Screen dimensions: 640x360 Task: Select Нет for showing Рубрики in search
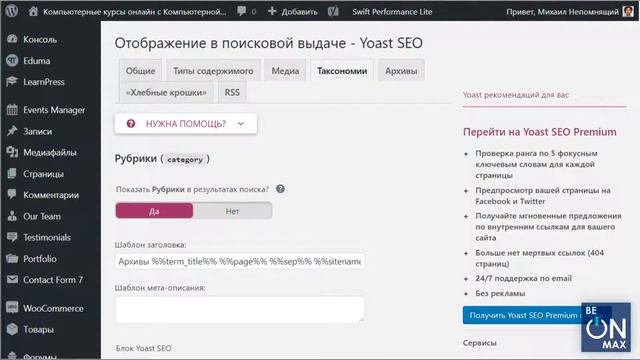pyautogui.click(x=232, y=211)
